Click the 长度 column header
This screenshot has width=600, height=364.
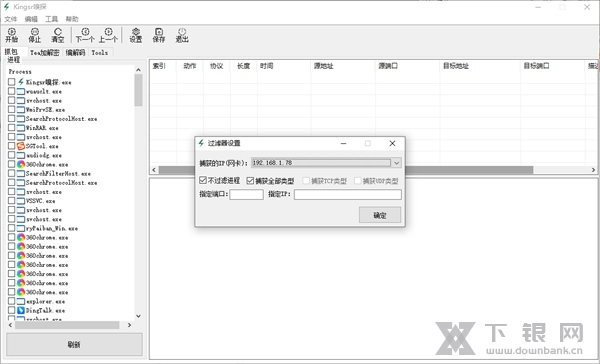click(244, 66)
